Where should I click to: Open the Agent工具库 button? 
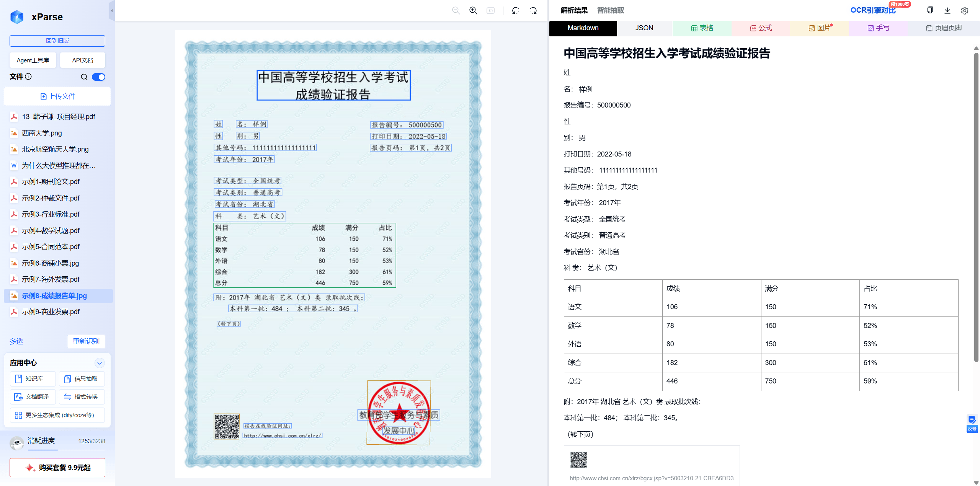33,60
